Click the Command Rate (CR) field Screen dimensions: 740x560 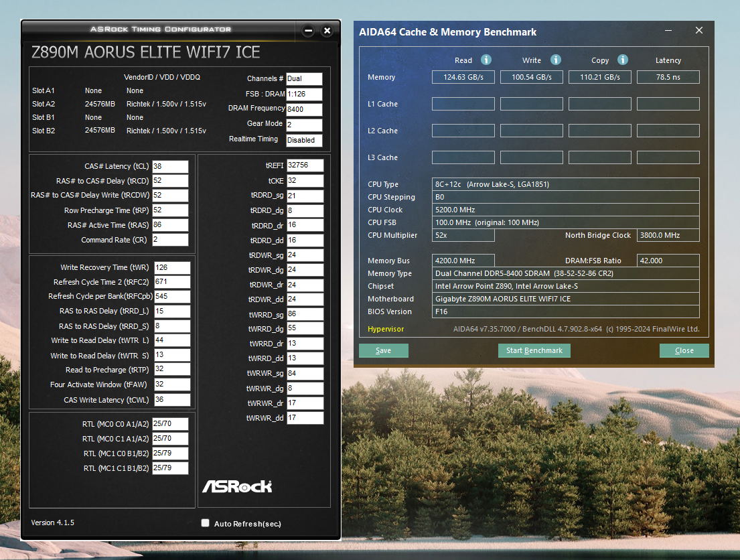(170, 240)
